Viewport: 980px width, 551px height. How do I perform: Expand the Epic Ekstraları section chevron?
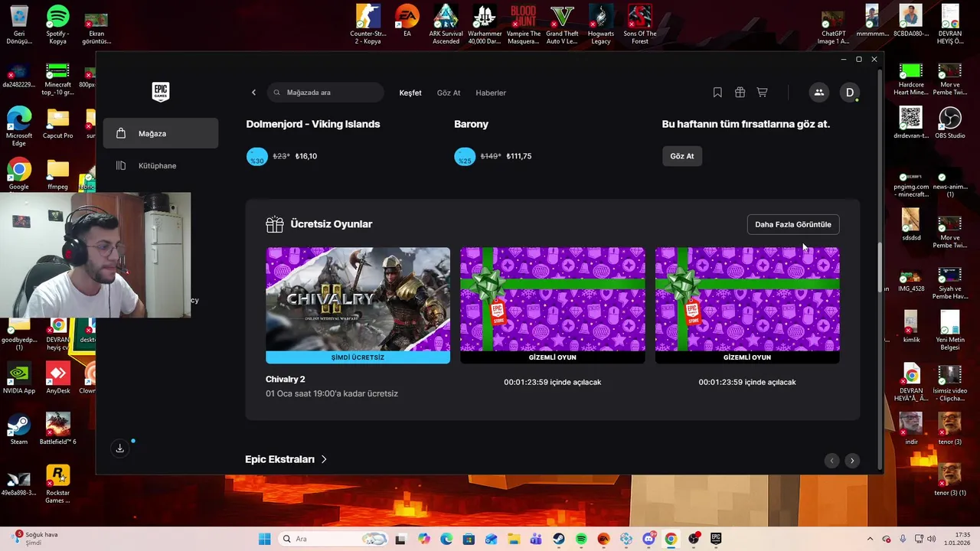(x=324, y=459)
